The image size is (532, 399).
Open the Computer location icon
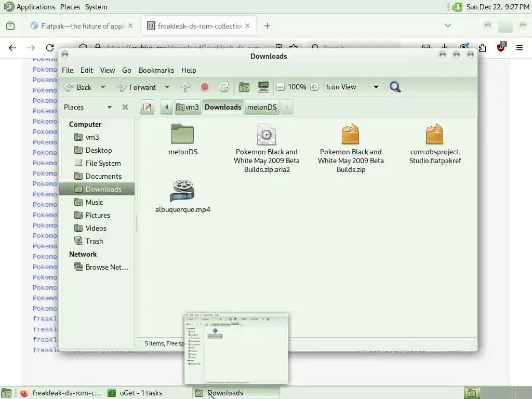(x=263, y=87)
